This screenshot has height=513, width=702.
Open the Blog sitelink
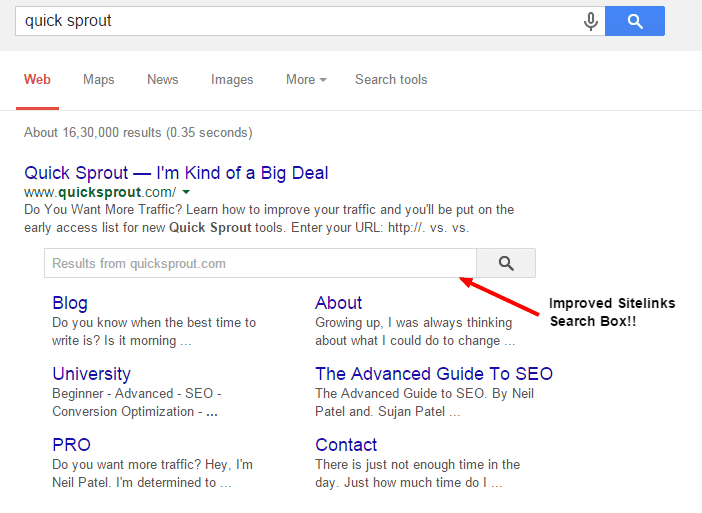pyautogui.click(x=70, y=303)
